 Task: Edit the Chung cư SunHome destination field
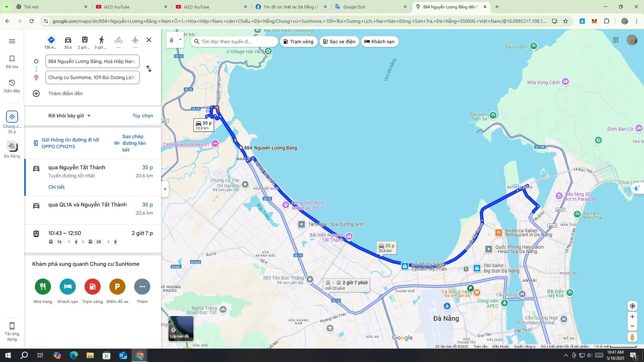pyautogui.click(x=93, y=77)
